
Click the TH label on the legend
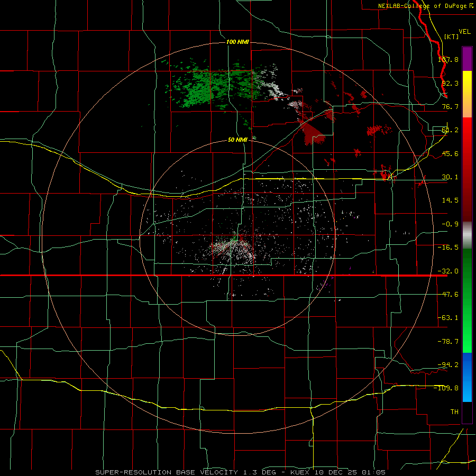(x=454, y=411)
